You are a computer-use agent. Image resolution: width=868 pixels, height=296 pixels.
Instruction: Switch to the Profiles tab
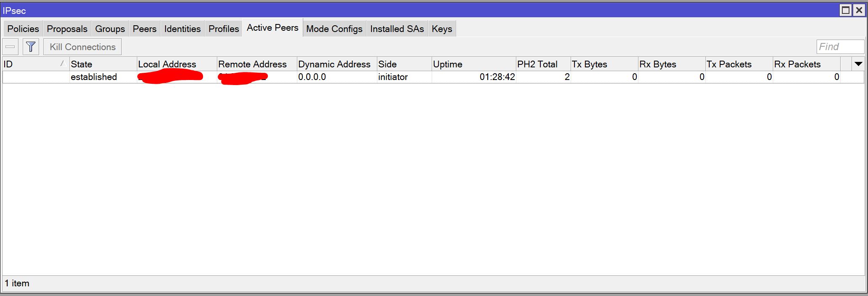pyautogui.click(x=224, y=29)
